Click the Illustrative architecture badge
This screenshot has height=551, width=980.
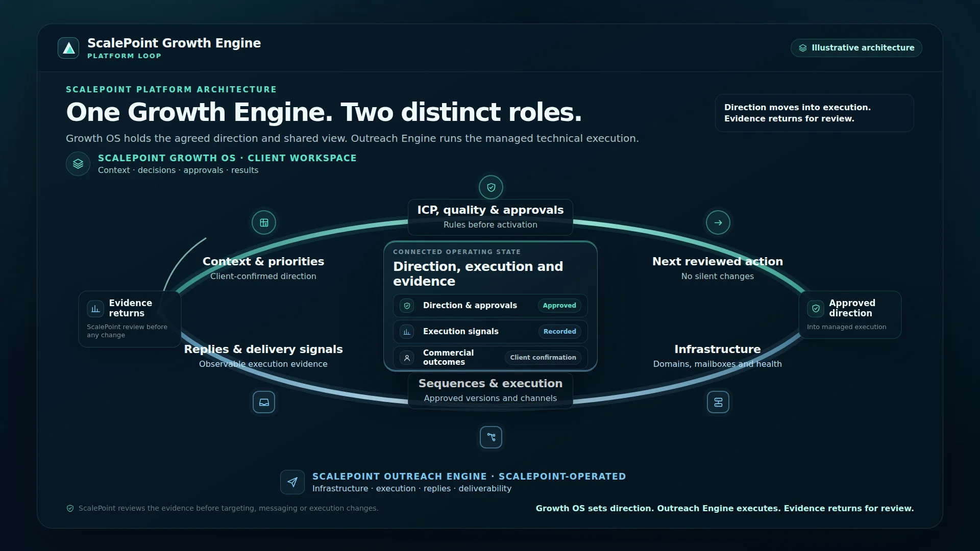(x=856, y=48)
